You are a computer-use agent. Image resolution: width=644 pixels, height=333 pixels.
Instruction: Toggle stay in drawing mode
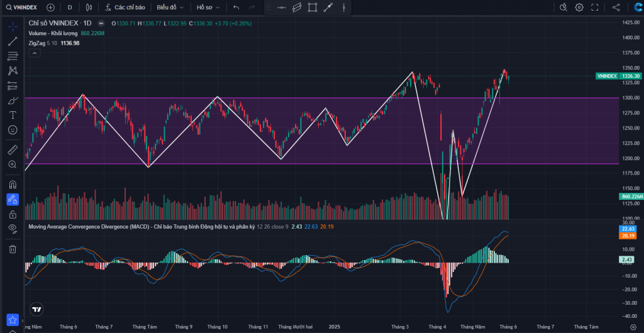[13, 200]
